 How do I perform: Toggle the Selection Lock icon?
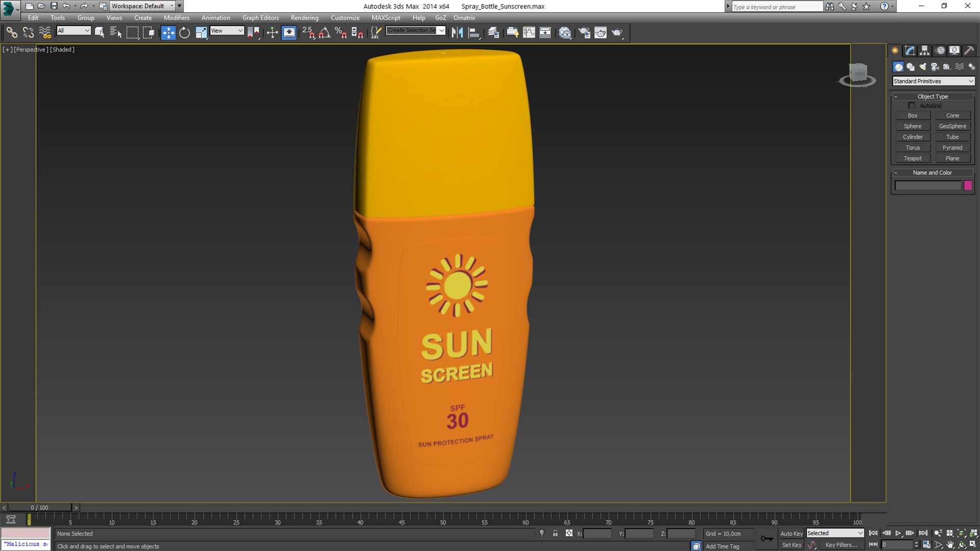tap(555, 533)
